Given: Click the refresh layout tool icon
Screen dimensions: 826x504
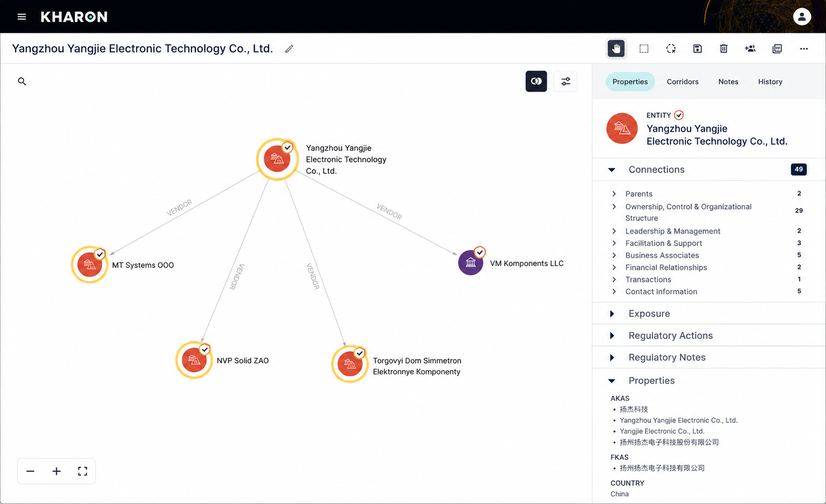Looking at the screenshot, I should (x=671, y=48).
